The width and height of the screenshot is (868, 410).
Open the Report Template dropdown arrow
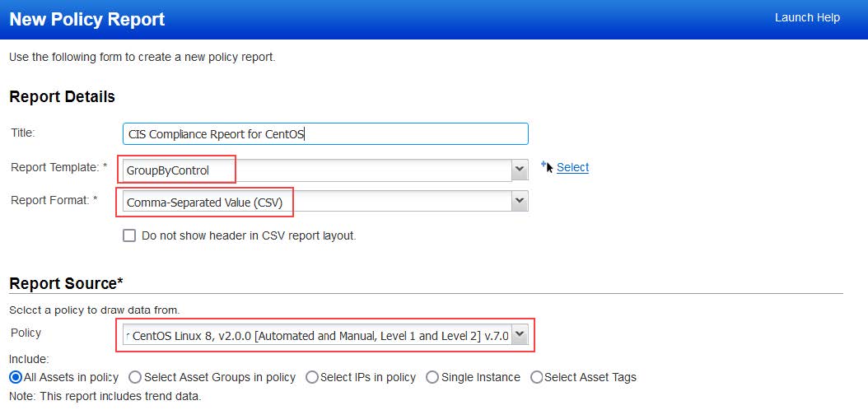[x=520, y=170]
